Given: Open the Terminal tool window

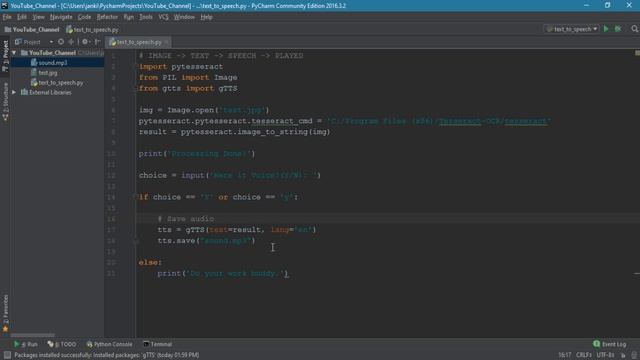Looking at the screenshot, I should (x=158, y=344).
